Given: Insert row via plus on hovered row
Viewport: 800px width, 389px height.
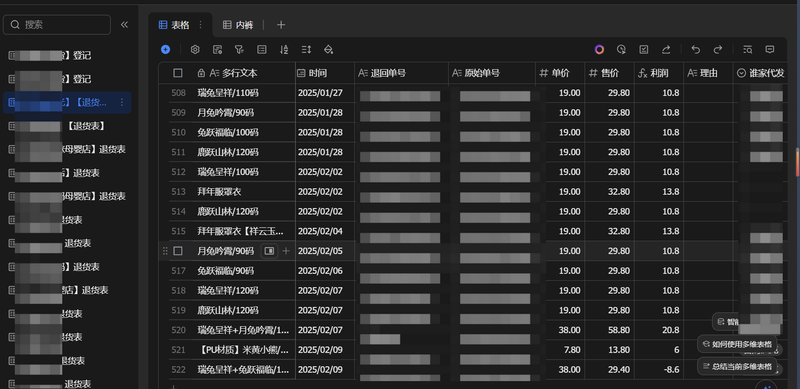Looking at the screenshot, I should pos(286,251).
